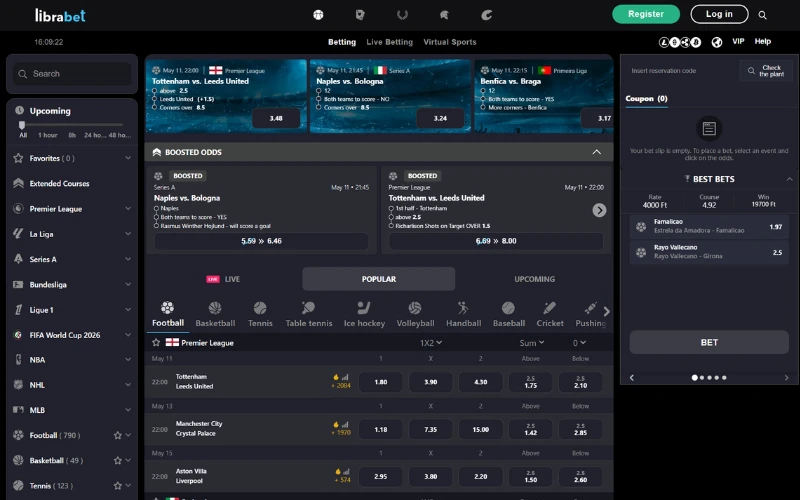Set Upcoming slider to 8h
The image size is (800, 500).
(72, 135)
